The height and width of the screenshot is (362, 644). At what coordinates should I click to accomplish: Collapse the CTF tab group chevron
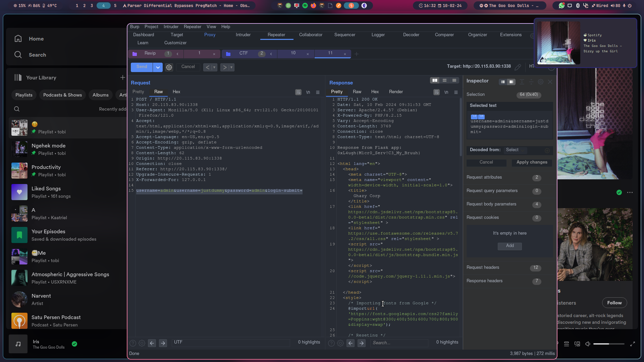[271, 54]
